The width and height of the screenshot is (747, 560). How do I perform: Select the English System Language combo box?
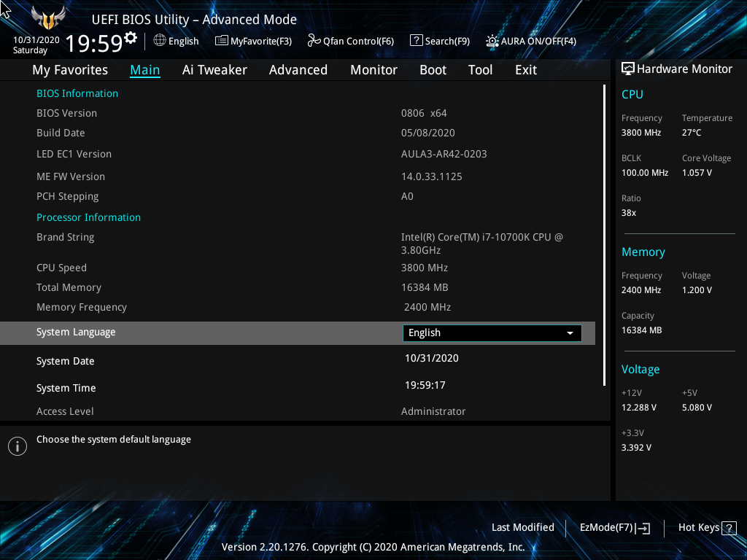click(492, 332)
